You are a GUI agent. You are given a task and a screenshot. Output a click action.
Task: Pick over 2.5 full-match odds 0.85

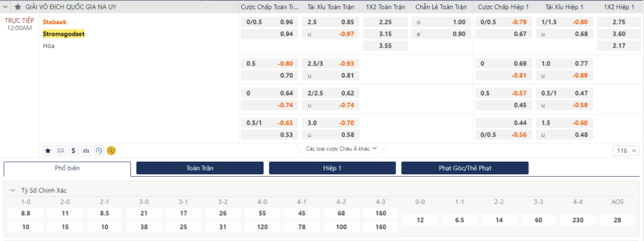click(331, 22)
